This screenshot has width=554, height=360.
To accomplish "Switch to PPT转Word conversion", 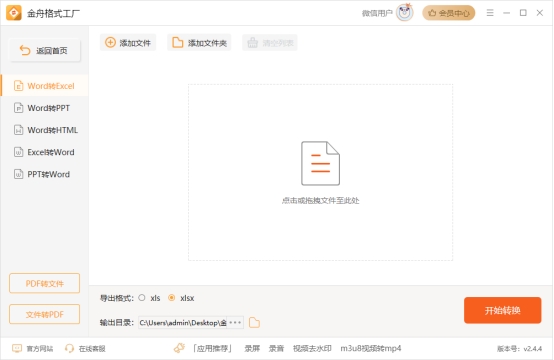I will tap(45, 174).
